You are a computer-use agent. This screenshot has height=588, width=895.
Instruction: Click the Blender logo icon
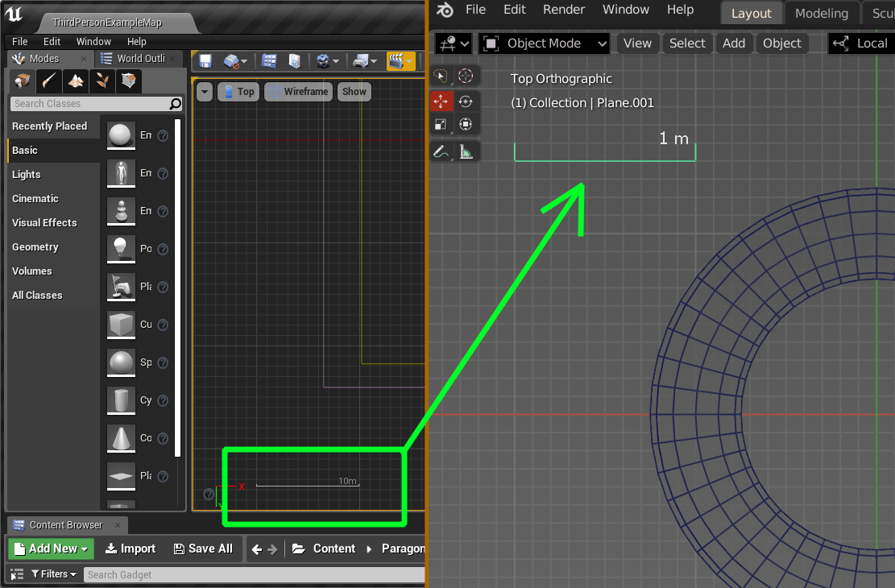(445, 10)
